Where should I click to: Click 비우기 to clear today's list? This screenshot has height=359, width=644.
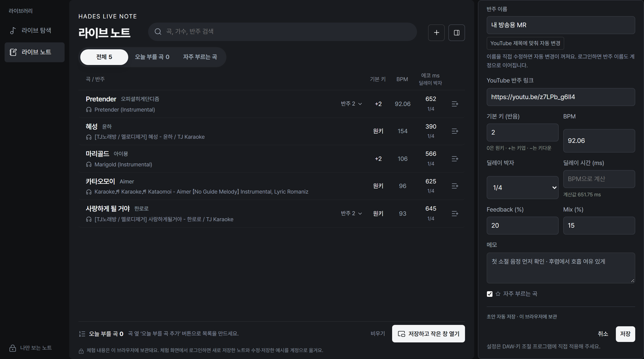(378, 333)
